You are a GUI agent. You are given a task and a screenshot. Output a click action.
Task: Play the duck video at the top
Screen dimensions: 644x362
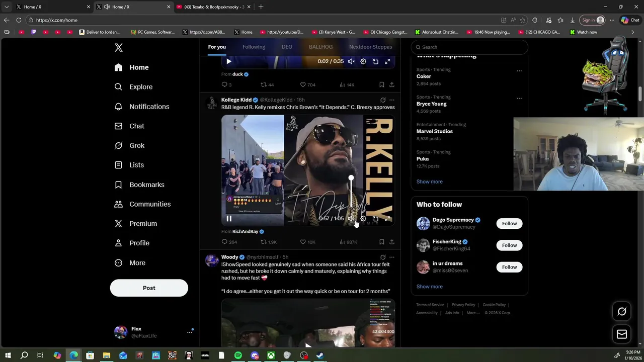coord(229,61)
